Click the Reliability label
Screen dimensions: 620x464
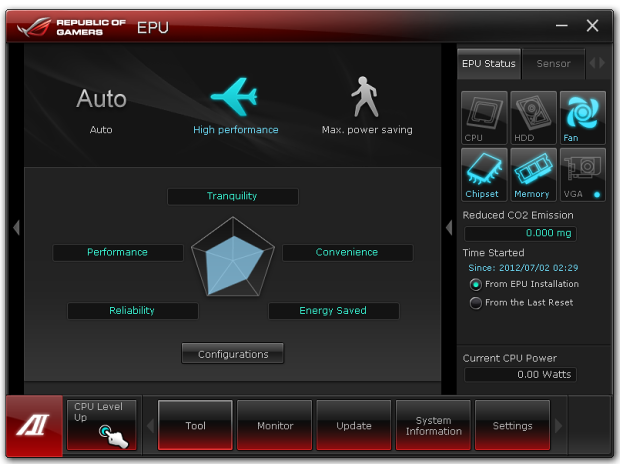point(132,311)
